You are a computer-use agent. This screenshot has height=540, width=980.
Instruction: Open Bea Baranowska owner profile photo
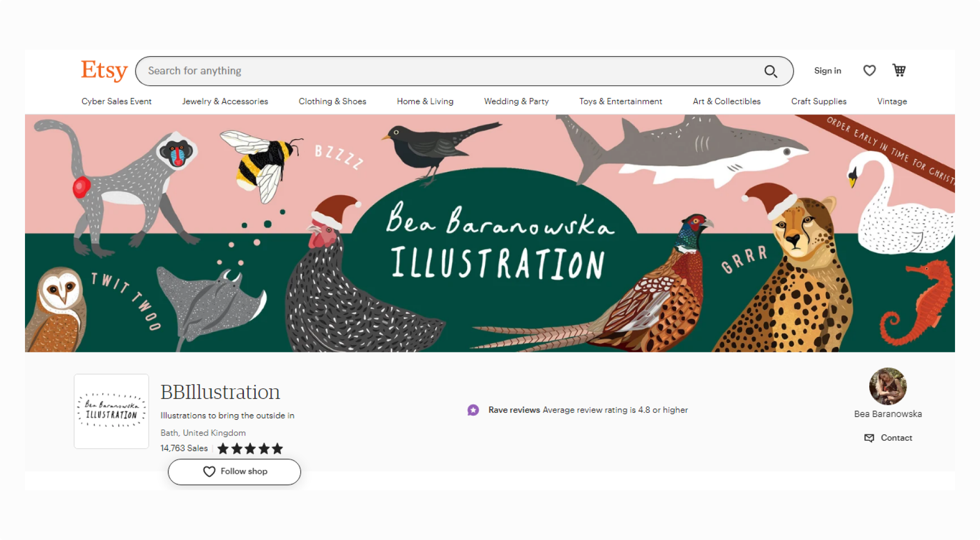pyautogui.click(x=888, y=386)
